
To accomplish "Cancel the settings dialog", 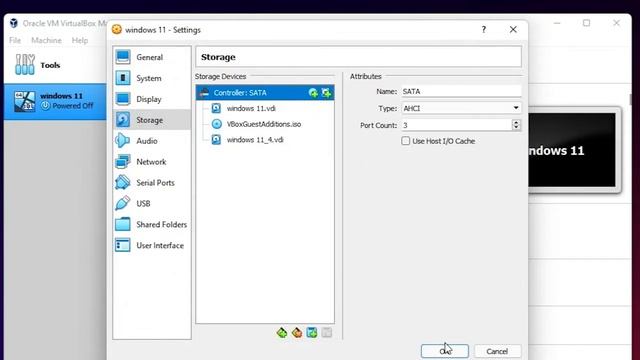I will coord(497,351).
